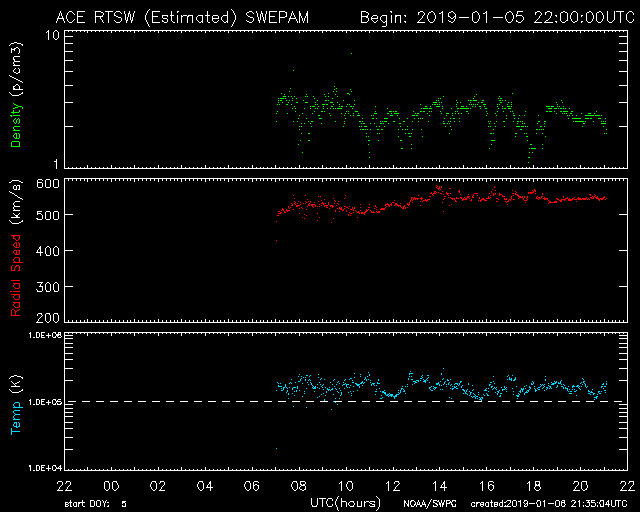Click the 600 tick on the speed axis
The width and height of the screenshot is (640, 512).
(x=49, y=184)
